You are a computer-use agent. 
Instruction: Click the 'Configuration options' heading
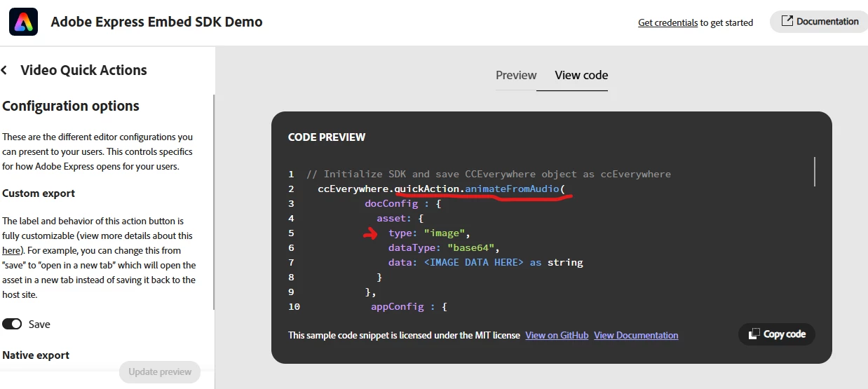(x=71, y=106)
